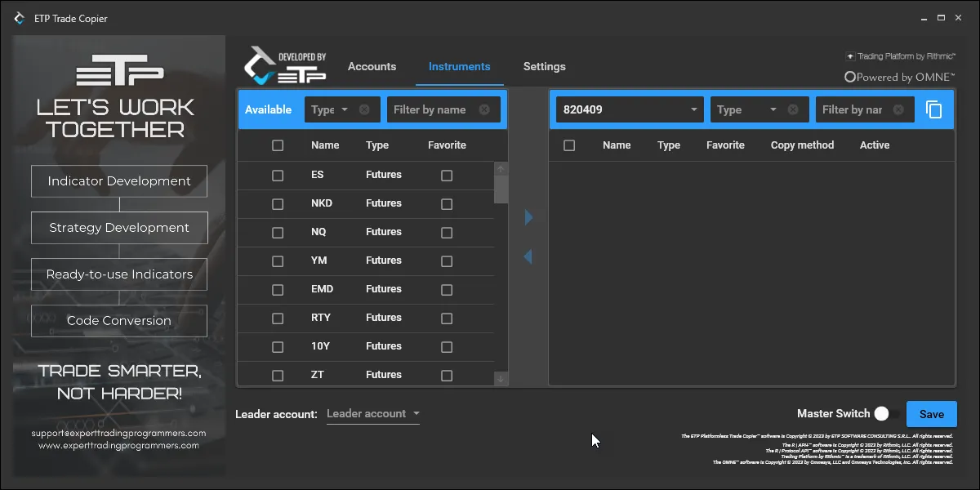Image resolution: width=980 pixels, height=490 pixels.
Task: Clear the right panel Type filter
Action: coord(793,109)
